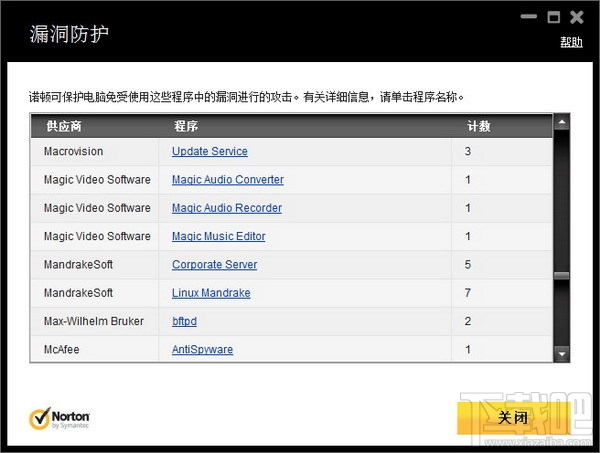Image resolution: width=600 pixels, height=453 pixels.
Task: Select the Max-Wilhelm Bruker vendor cell
Action: pyautogui.click(x=94, y=321)
